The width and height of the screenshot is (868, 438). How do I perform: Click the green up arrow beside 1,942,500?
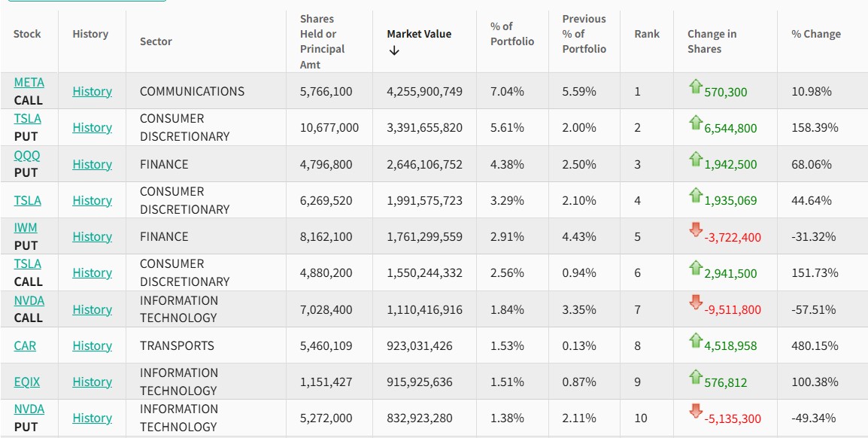(695, 159)
